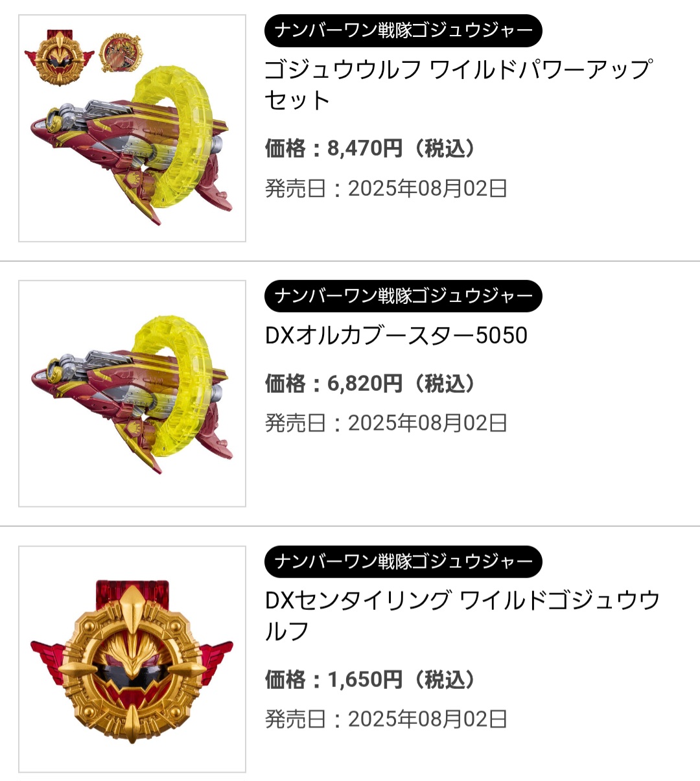
Task: Select ナンバーワン戦隊ゴジュウジャー tag above DXオルカブースター5050
Action: pos(403,296)
